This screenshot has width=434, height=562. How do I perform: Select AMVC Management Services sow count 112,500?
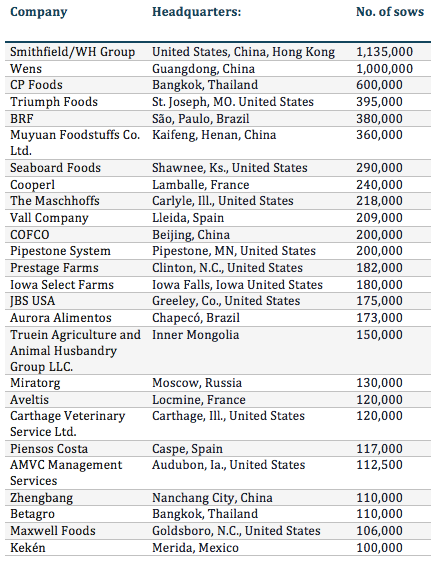(379, 465)
